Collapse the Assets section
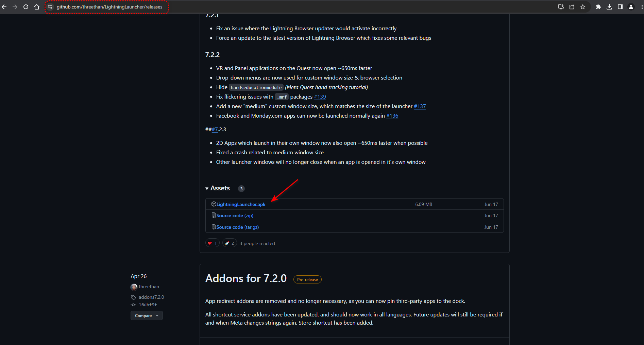Image resolution: width=644 pixels, height=345 pixels. pos(218,188)
